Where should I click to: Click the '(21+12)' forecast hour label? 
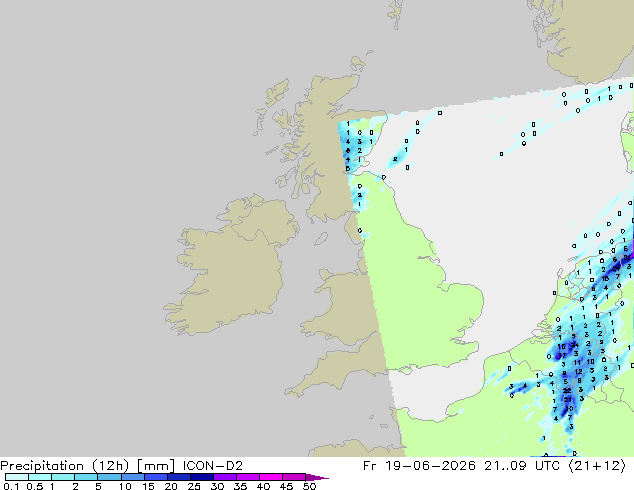pyautogui.click(x=597, y=466)
